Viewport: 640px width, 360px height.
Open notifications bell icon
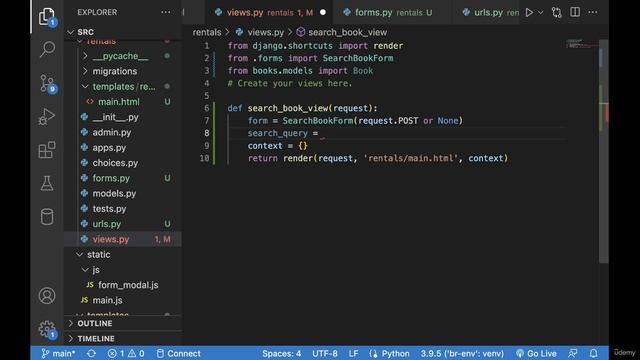(593, 353)
